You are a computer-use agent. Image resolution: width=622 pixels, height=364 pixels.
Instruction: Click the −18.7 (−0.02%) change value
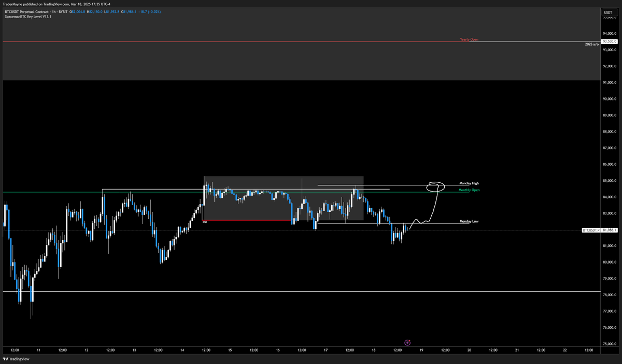(x=150, y=11)
